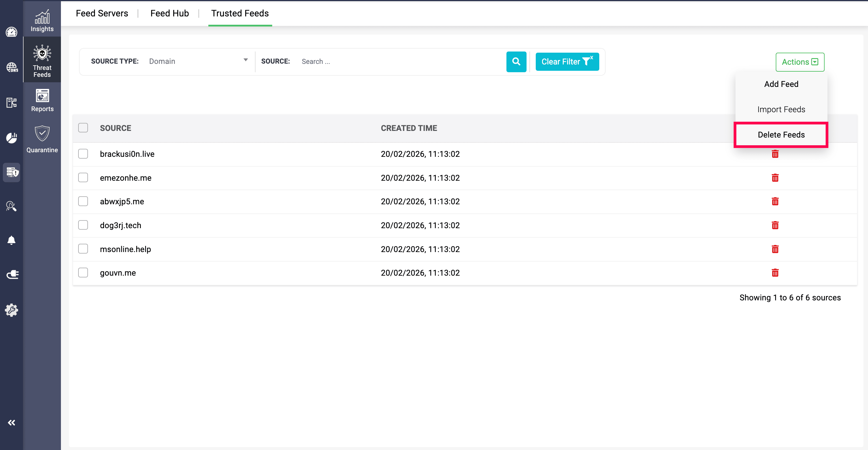Open the settings gear in sidebar
This screenshot has height=450, width=868.
coord(11,310)
